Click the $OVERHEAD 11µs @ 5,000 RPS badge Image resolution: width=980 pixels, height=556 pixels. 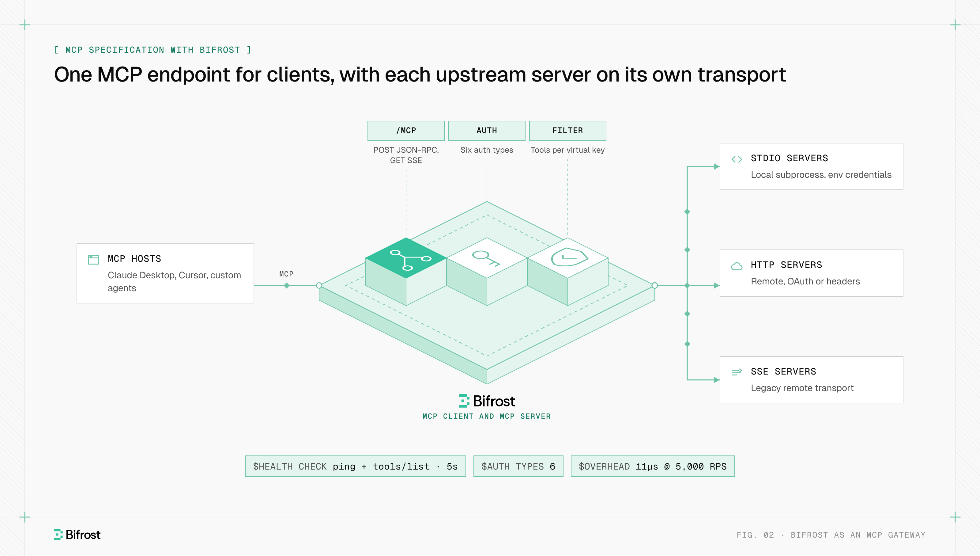point(653,466)
